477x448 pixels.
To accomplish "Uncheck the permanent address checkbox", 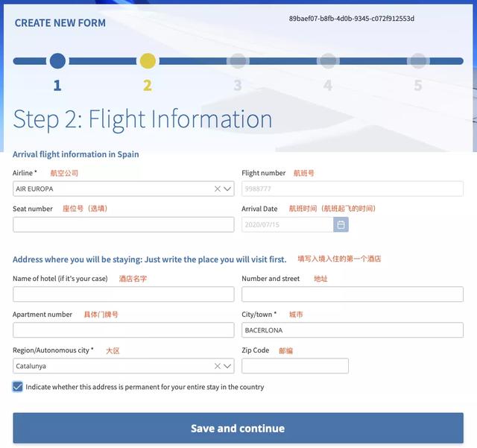I will [x=18, y=387].
